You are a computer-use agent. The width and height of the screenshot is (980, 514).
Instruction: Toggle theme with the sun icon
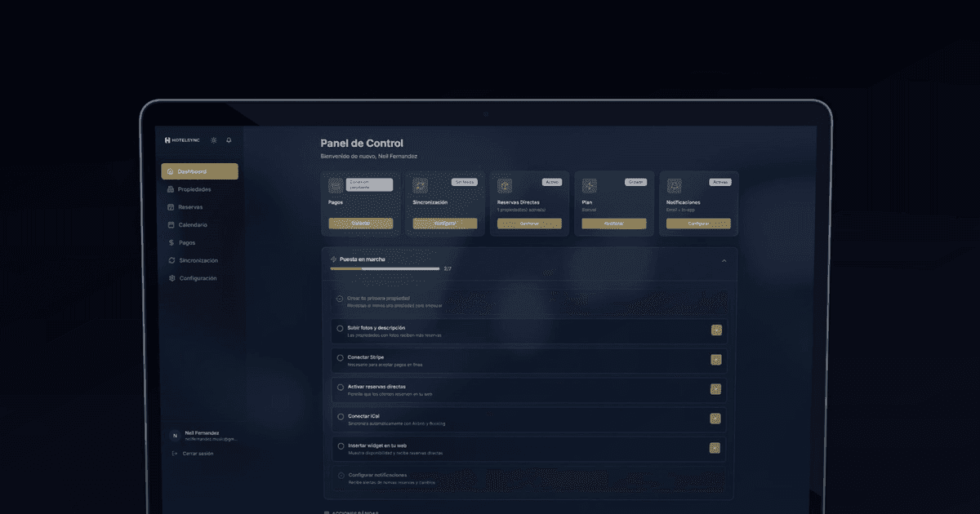coord(213,140)
